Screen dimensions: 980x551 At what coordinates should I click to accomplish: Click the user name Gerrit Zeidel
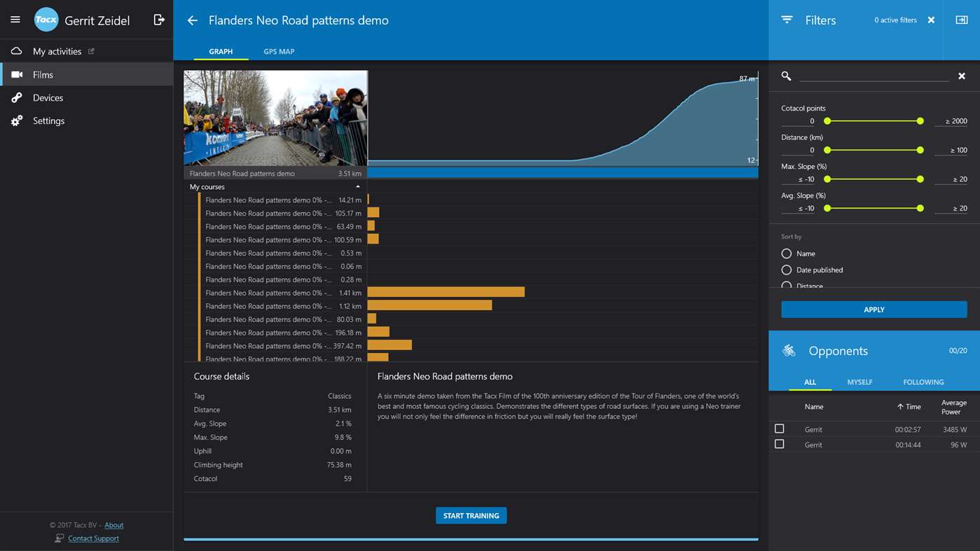(97, 20)
